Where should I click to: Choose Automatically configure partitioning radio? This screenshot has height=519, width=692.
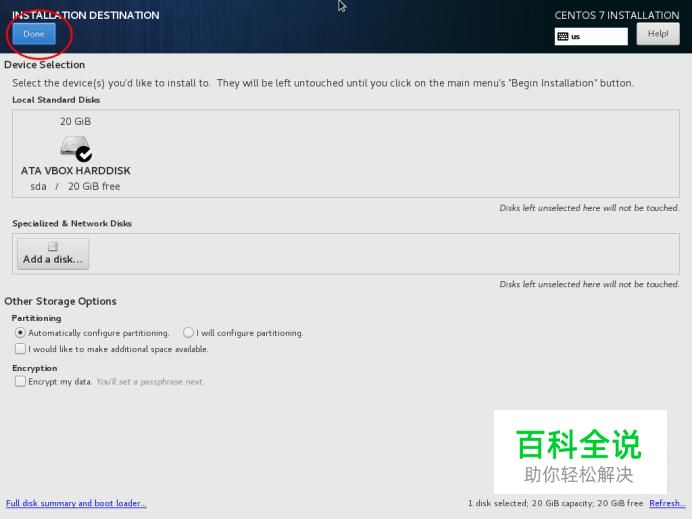click(20, 332)
